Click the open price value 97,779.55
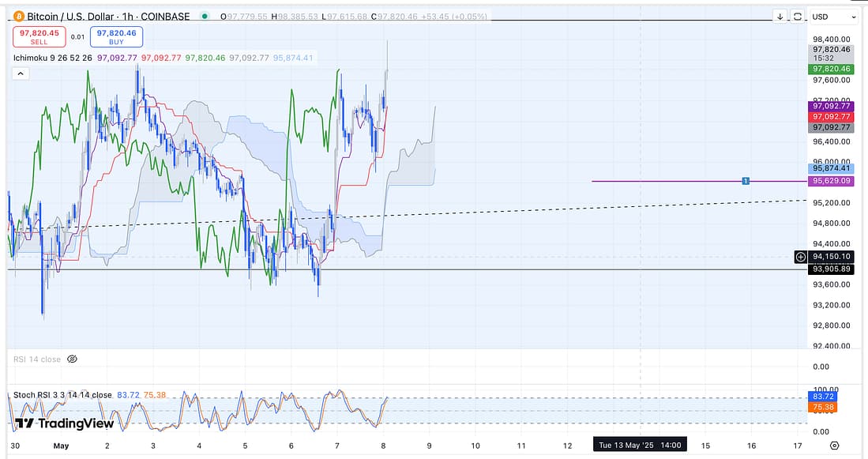 point(247,17)
